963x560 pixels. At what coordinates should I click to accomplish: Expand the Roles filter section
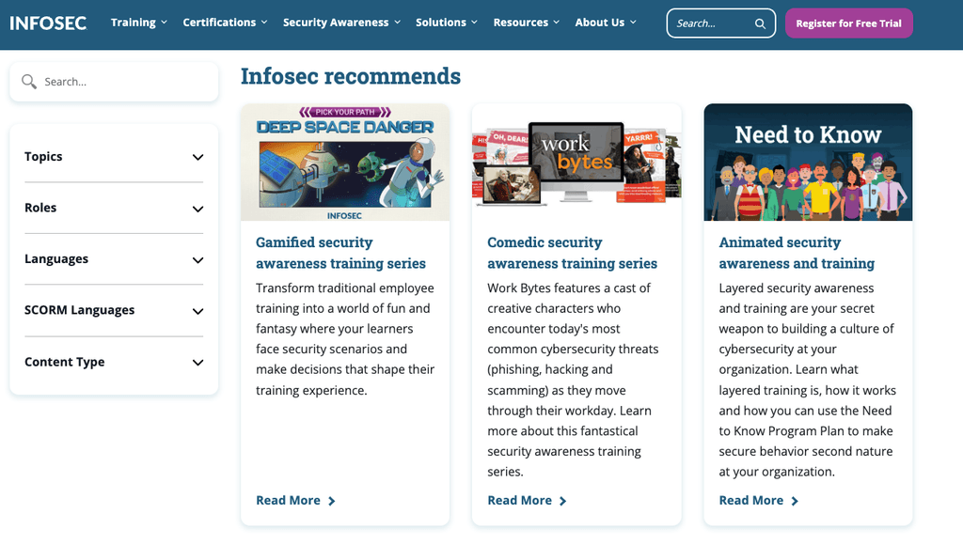tap(197, 209)
